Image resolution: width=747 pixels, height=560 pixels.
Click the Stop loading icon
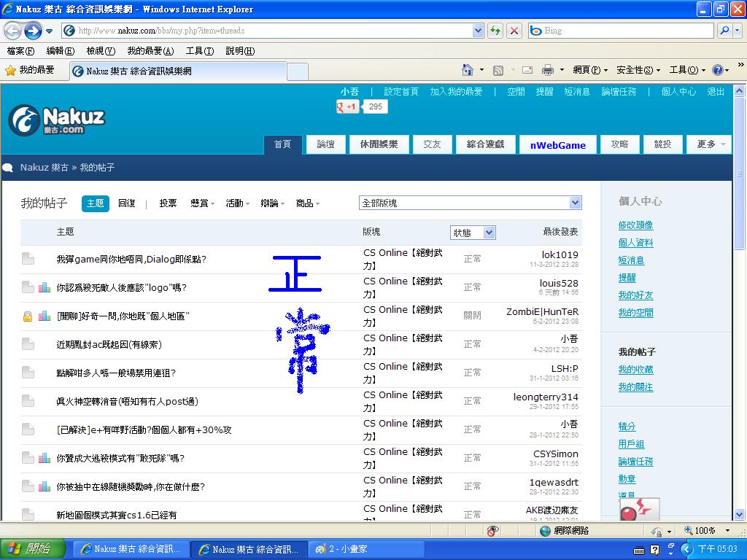[x=514, y=31]
